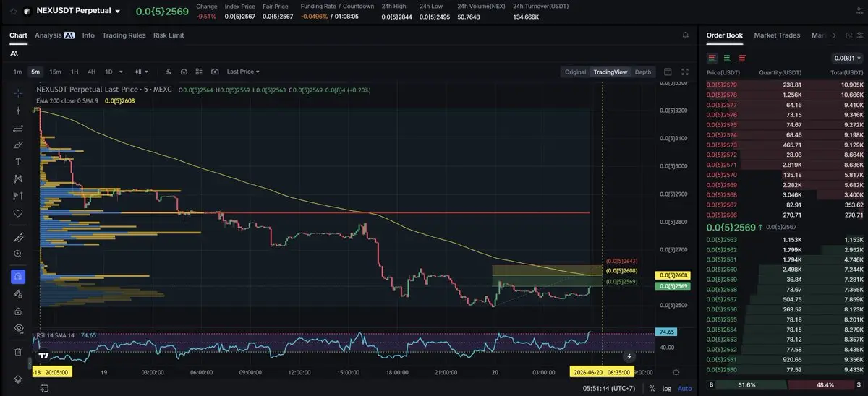The width and height of the screenshot is (868, 396).
Task: Open the Chart tab
Action: pyautogui.click(x=18, y=35)
